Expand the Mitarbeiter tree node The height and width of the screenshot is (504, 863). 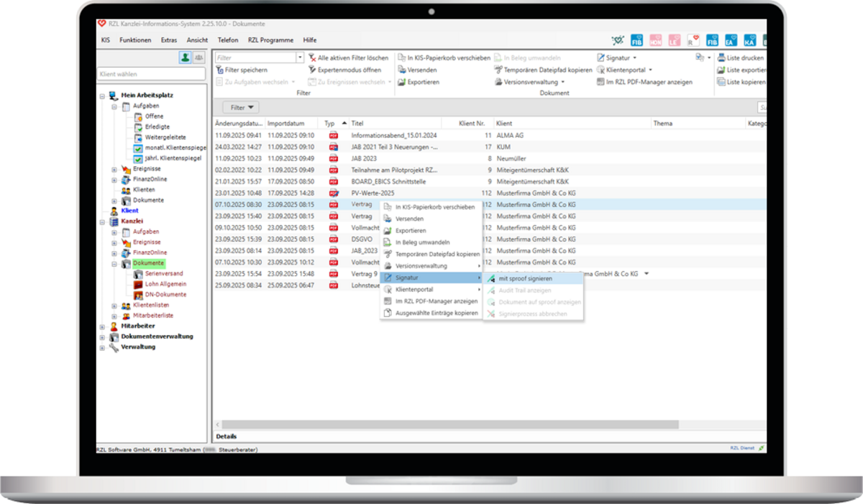pos(102,326)
